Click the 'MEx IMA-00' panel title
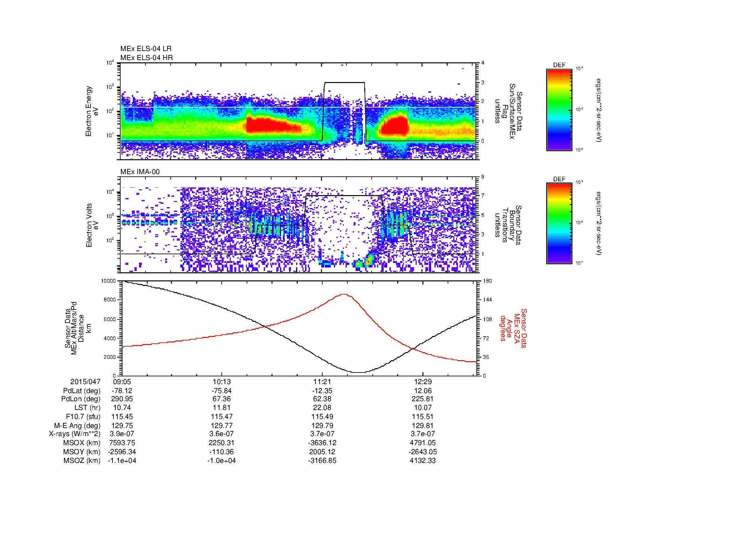Viewport: 756px width, 534px height. (140, 172)
